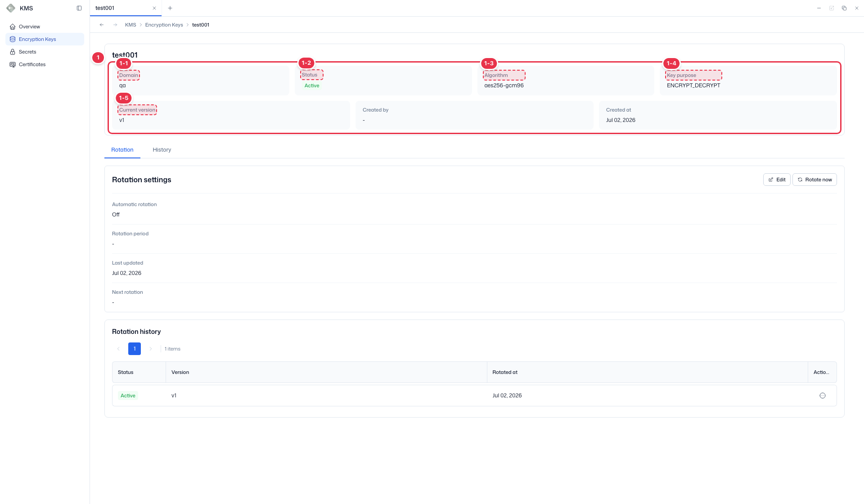864x504 pixels.
Task: Click the Edit rotation settings button
Action: [x=777, y=180]
